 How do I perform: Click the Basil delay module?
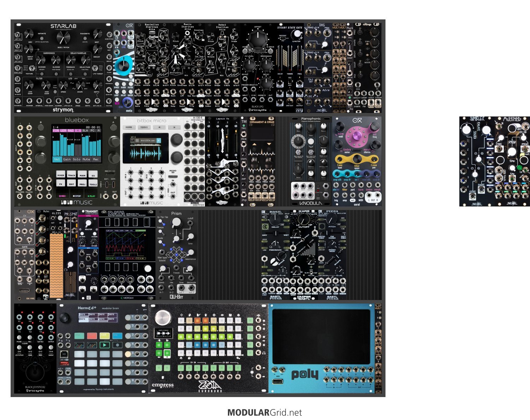(276, 255)
